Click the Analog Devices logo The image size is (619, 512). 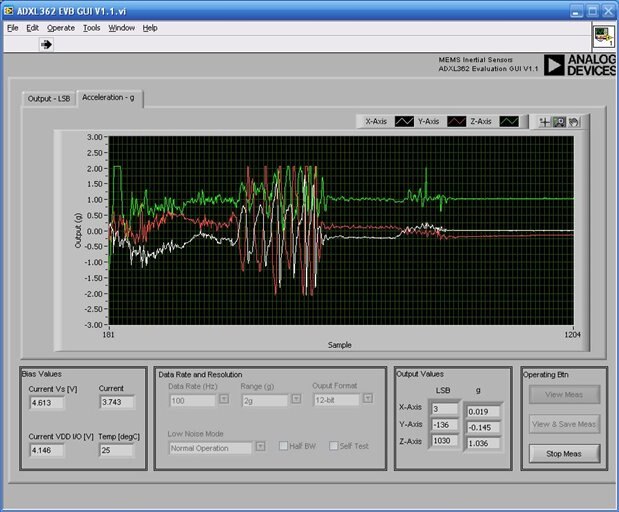[579, 65]
